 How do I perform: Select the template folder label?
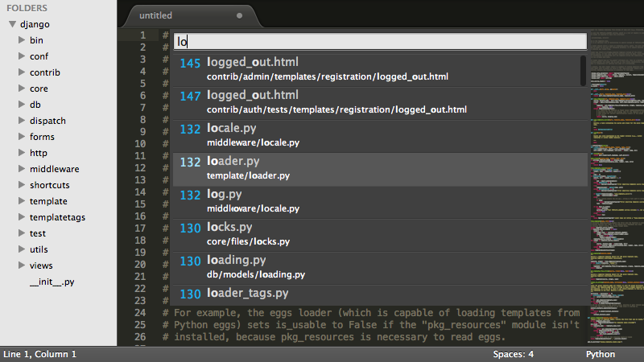tap(48, 202)
